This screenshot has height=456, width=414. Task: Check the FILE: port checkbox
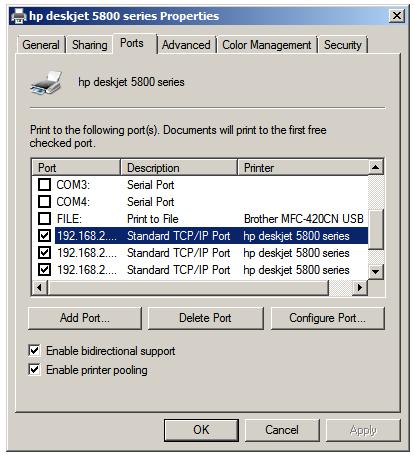(44, 219)
